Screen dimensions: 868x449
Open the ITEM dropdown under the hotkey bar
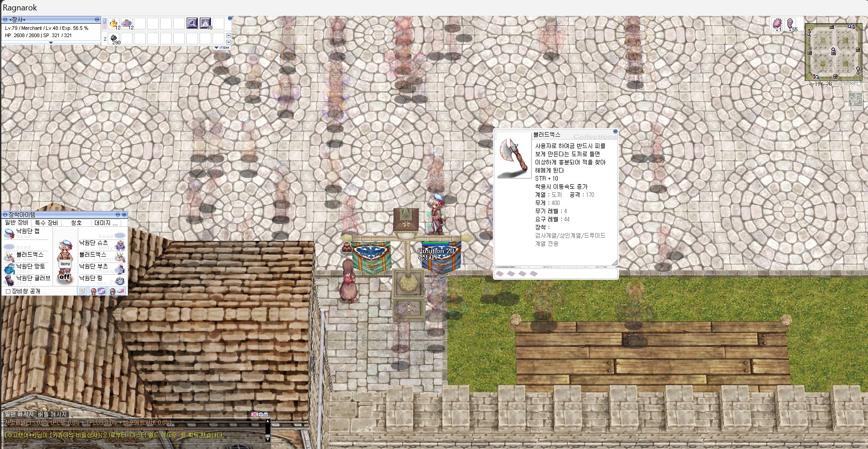(222, 48)
